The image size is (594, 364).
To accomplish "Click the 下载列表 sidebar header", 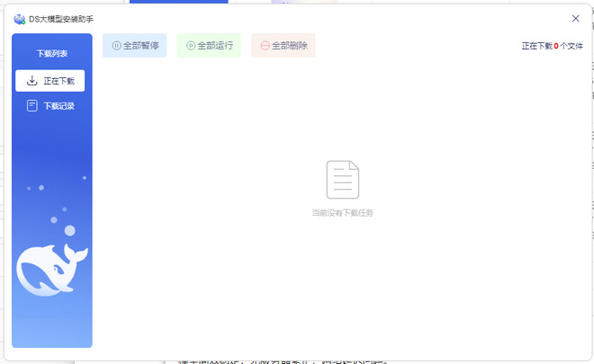I will click(51, 54).
